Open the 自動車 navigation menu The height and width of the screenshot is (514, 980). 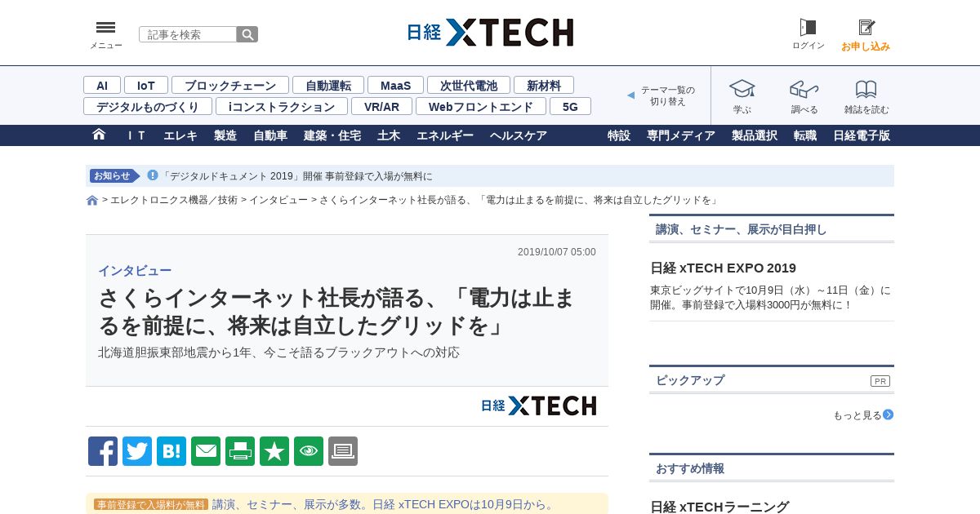(x=270, y=135)
